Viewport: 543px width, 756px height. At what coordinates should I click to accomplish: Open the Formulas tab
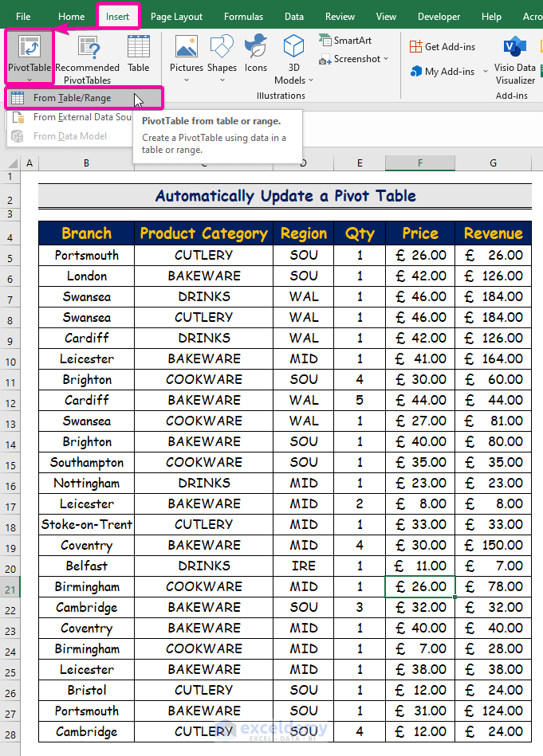coord(244,17)
